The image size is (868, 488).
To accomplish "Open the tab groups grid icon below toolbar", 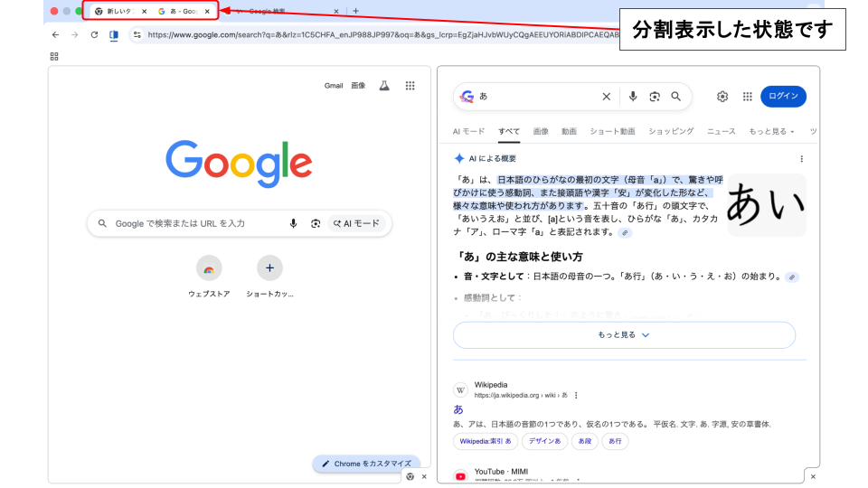I will 54,56.
